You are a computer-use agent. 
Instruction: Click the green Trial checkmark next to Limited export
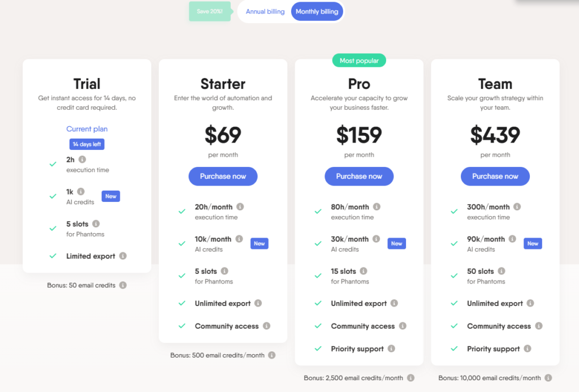[x=53, y=256]
